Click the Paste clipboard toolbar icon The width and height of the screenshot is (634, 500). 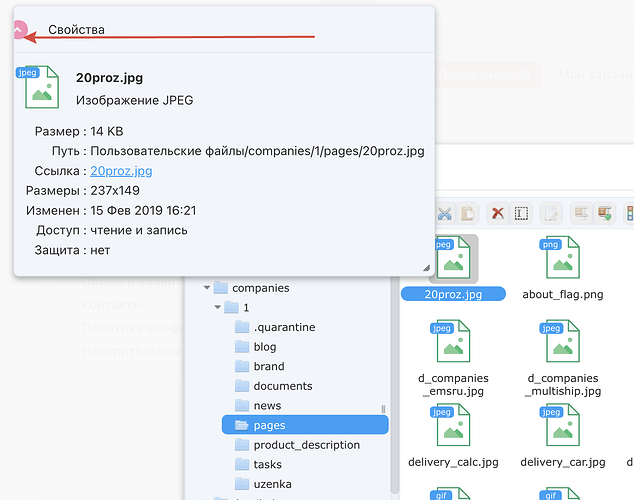point(468,213)
